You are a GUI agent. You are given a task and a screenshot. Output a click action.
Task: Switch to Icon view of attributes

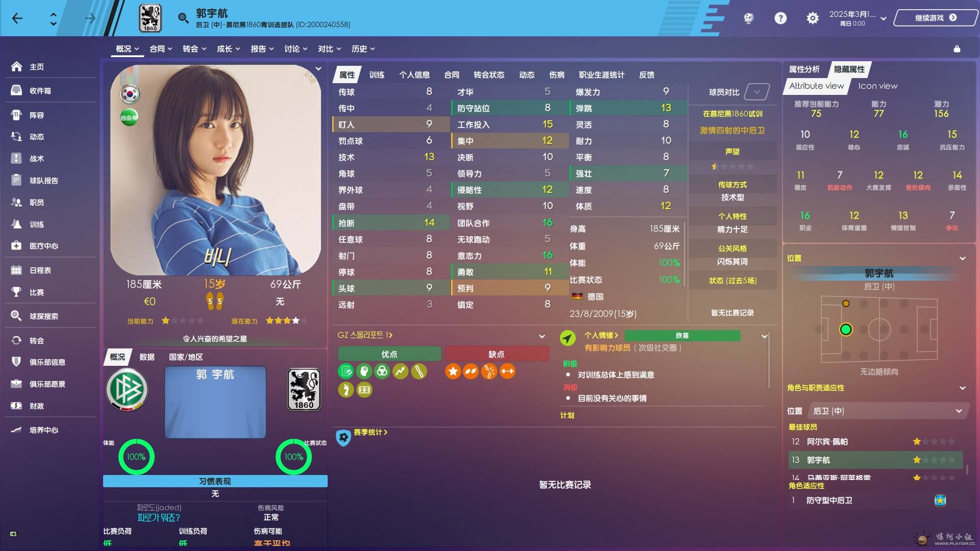click(877, 86)
